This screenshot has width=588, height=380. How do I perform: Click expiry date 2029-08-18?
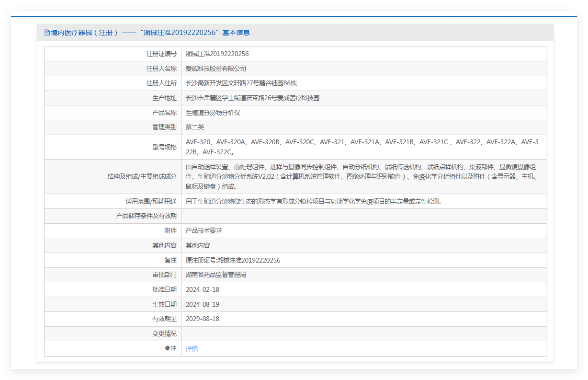click(x=202, y=319)
